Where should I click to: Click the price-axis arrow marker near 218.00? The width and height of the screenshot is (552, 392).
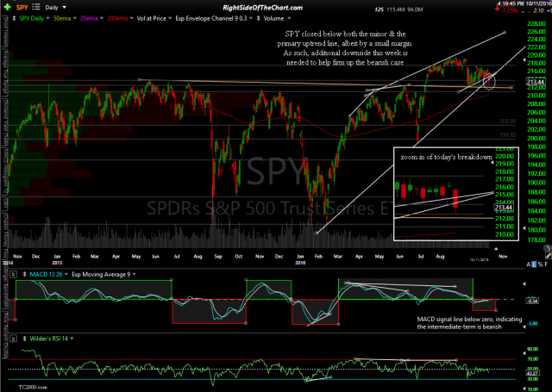click(524, 60)
